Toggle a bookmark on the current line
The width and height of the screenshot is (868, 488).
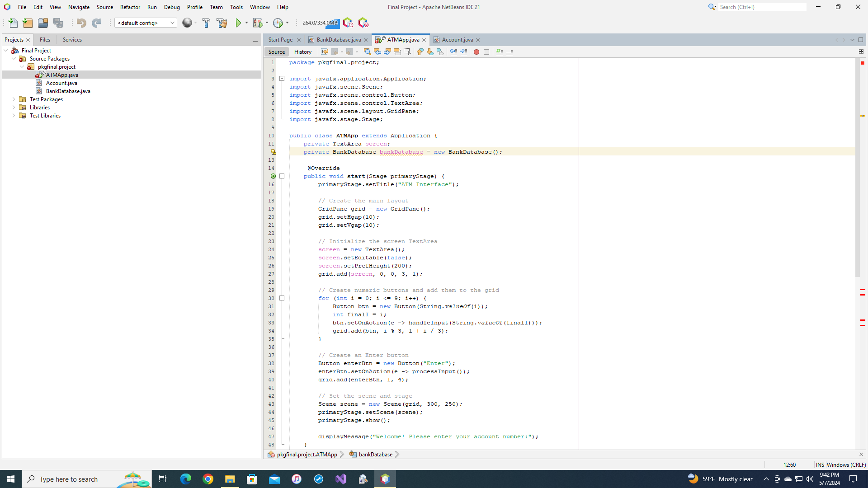(440, 52)
